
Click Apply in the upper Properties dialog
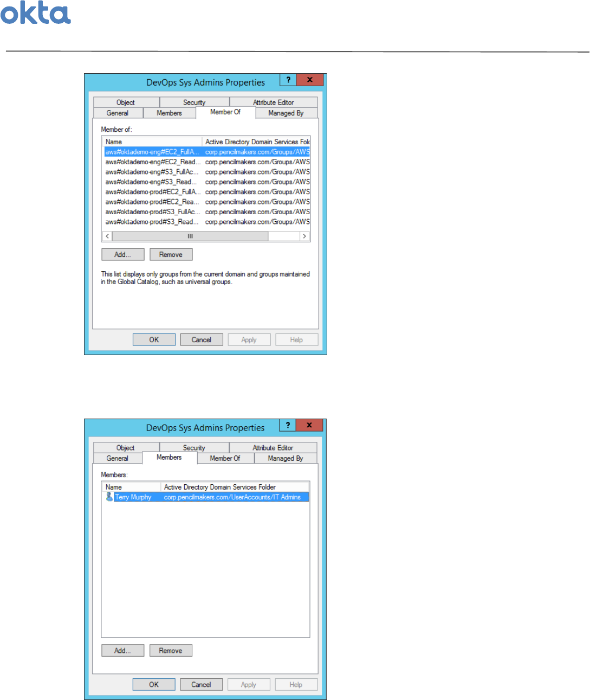(249, 339)
